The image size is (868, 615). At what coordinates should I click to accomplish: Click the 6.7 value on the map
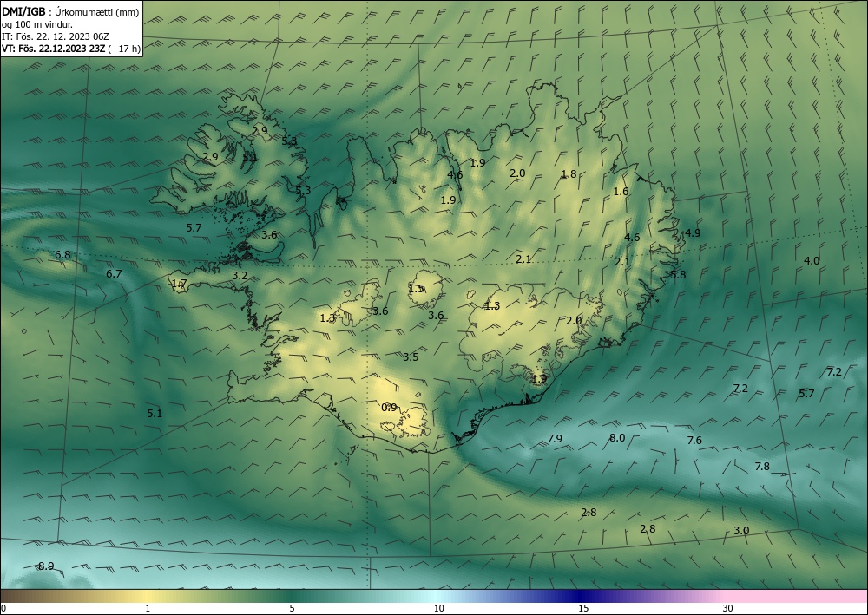point(114,274)
